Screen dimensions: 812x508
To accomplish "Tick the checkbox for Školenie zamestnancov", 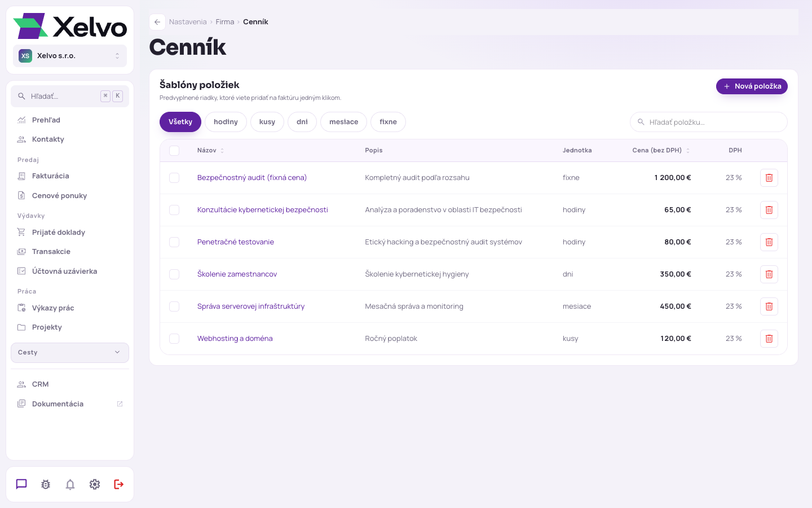I will [174, 274].
